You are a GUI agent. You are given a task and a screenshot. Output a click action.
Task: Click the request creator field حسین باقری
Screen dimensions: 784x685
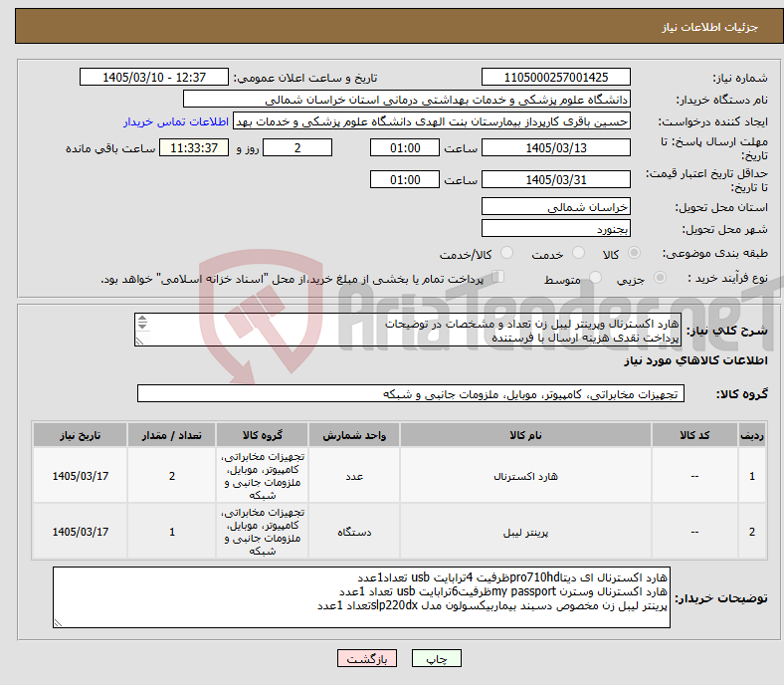click(432, 121)
